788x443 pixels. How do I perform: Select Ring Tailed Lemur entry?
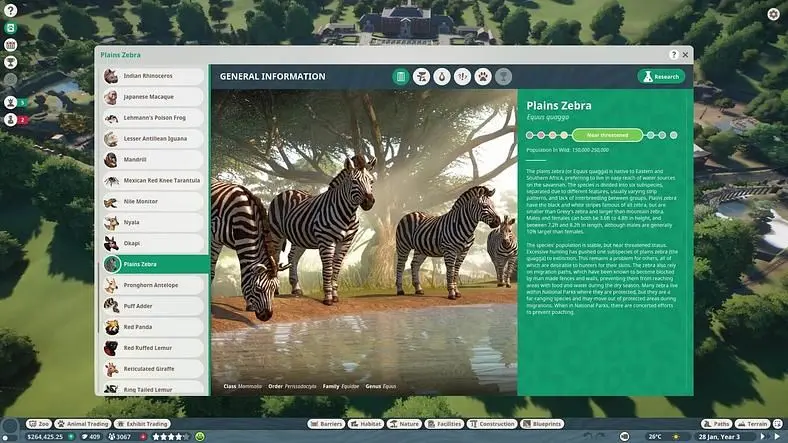pos(153,389)
